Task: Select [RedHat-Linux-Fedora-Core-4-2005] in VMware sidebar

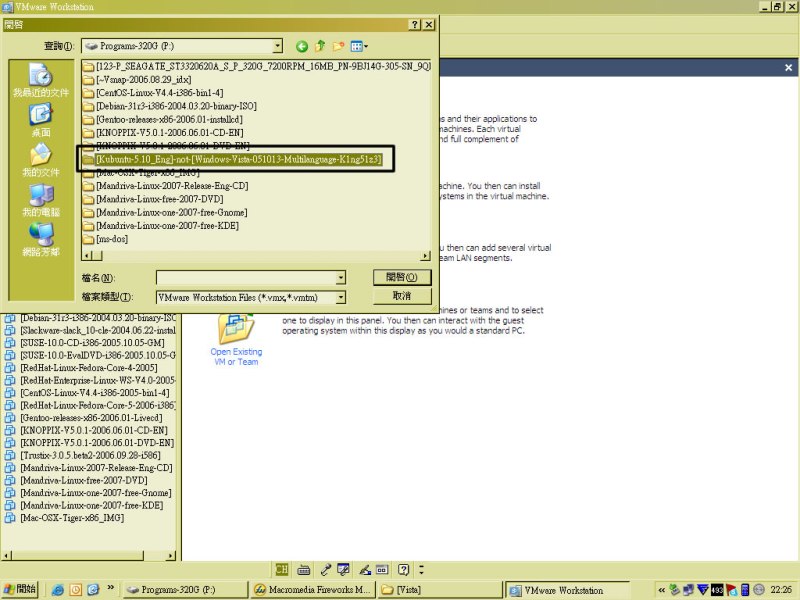Action: (89, 368)
